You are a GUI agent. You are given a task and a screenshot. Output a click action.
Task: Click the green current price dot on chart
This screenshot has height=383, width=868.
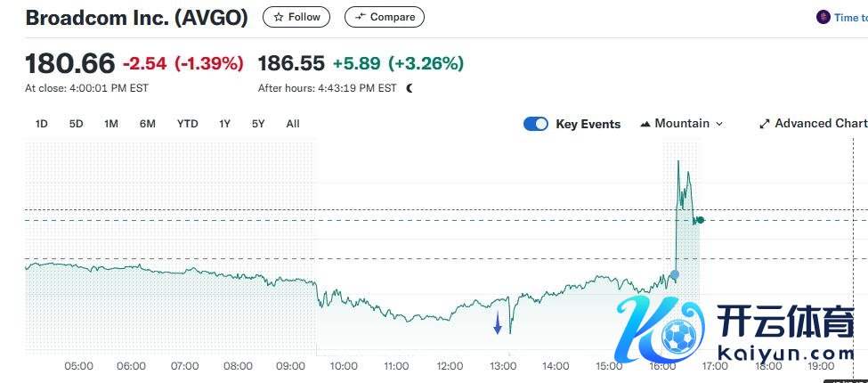[x=701, y=220]
